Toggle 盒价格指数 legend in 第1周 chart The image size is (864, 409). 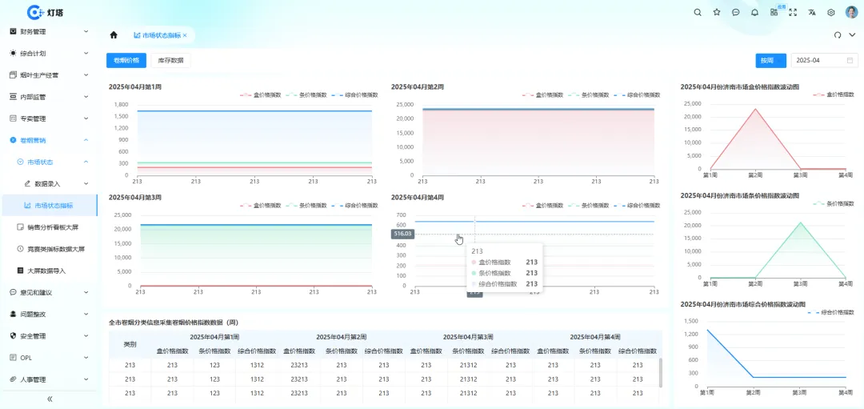[x=261, y=95]
